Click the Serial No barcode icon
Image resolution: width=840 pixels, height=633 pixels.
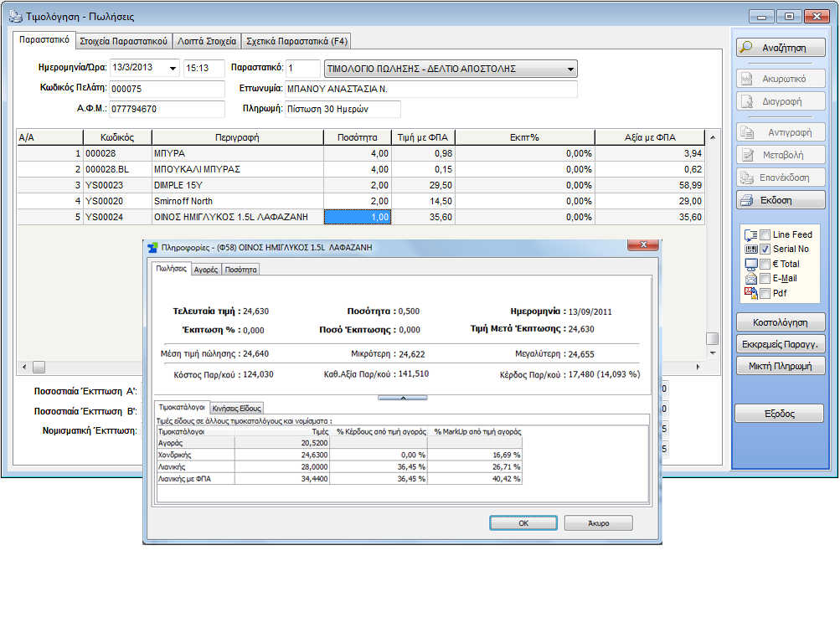pos(750,249)
